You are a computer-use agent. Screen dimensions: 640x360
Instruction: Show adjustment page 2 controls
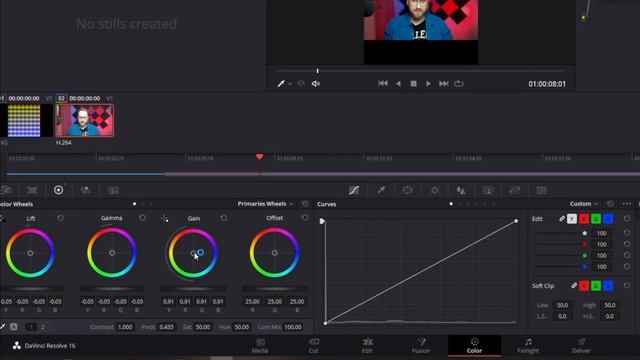[42, 327]
